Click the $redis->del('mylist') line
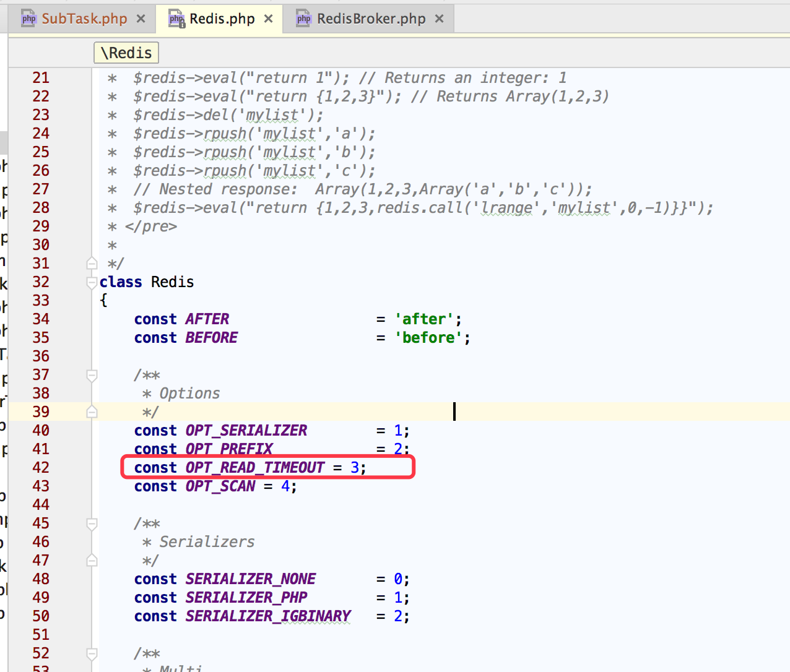Image resolution: width=790 pixels, height=672 pixels. coord(228,115)
